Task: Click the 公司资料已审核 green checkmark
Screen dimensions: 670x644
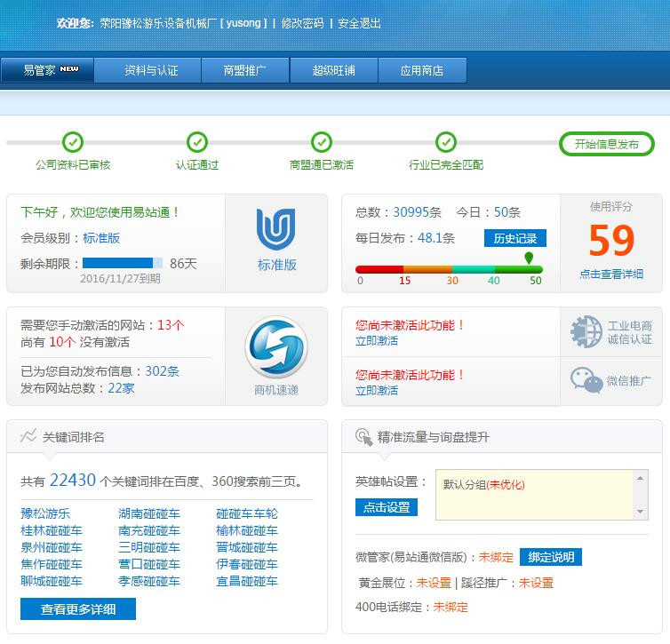Action: [x=73, y=142]
